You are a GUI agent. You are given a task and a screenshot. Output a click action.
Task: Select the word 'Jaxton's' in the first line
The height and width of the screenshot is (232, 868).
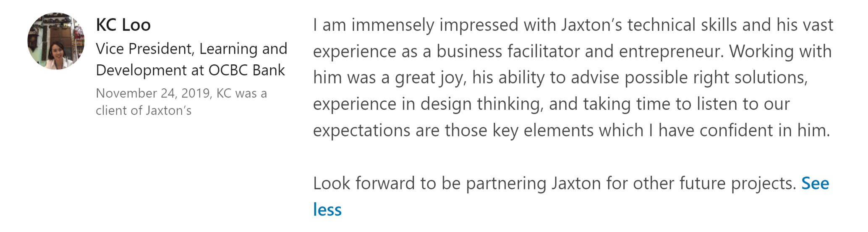(591, 25)
